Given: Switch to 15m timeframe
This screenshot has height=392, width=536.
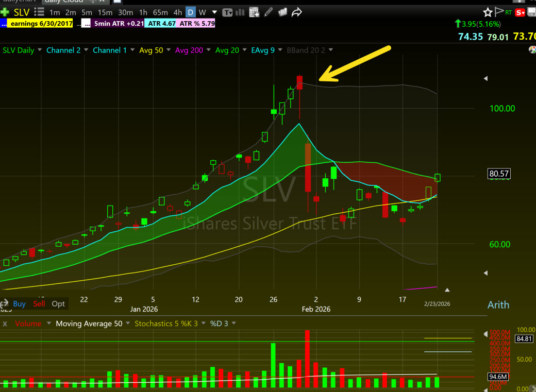Looking at the screenshot, I should pos(105,13).
